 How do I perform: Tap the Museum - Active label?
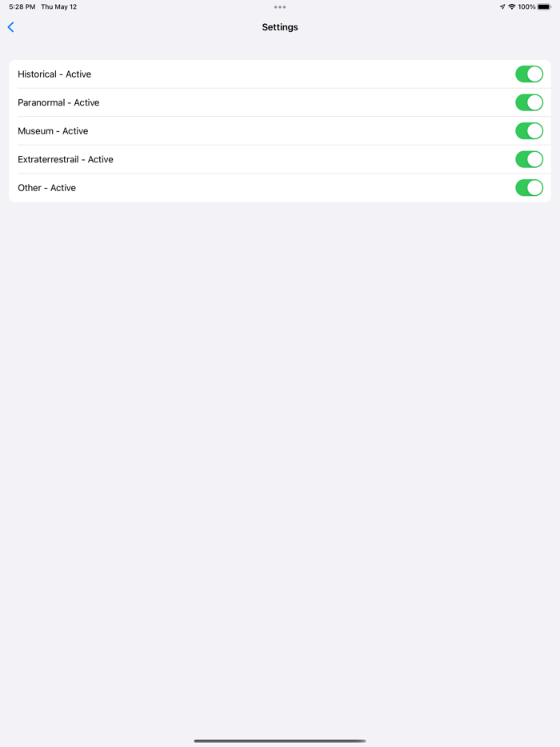[x=53, y=131]
